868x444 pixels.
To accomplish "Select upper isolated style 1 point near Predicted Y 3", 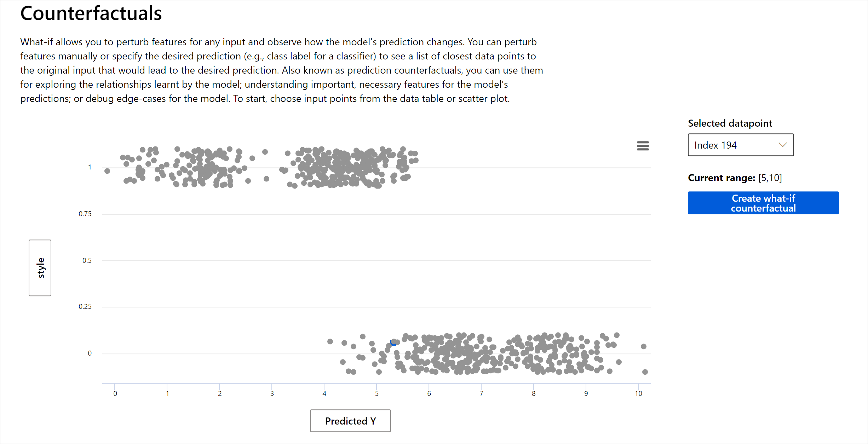I will (x=265, y=152).
